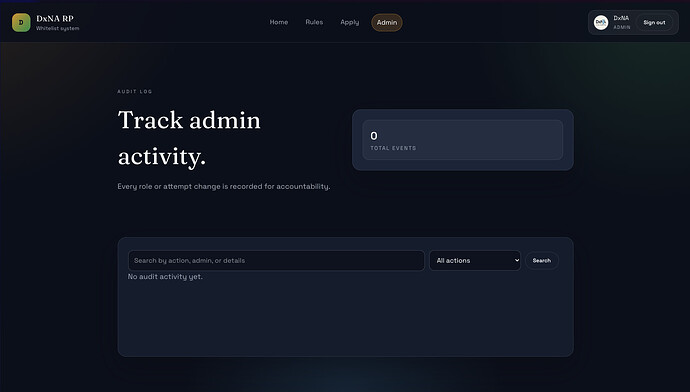Click the 'Track admin activity.' heading

coord(189,138)
